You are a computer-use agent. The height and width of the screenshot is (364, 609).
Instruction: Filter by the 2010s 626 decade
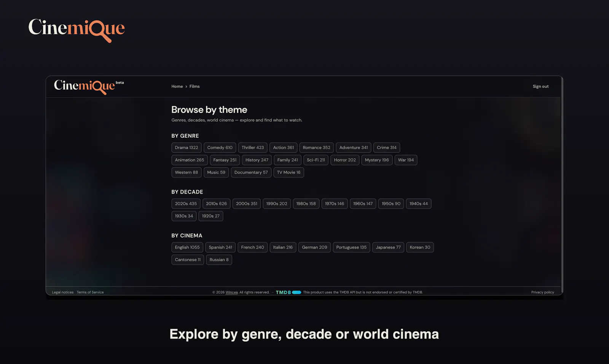217,204
